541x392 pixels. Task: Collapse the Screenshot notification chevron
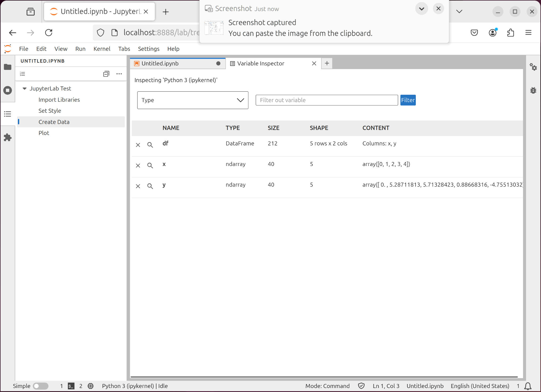pyautogui.click(x=421, y=9)
